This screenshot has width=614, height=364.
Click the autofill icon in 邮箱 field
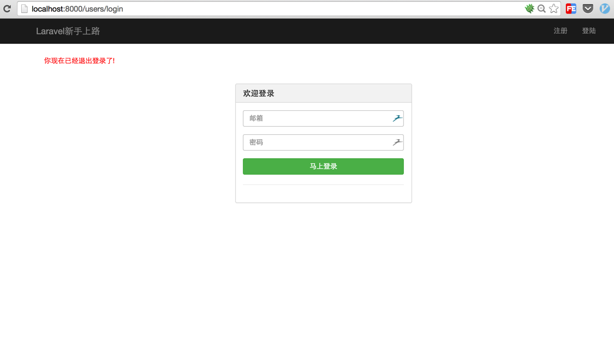coord(397,118)
